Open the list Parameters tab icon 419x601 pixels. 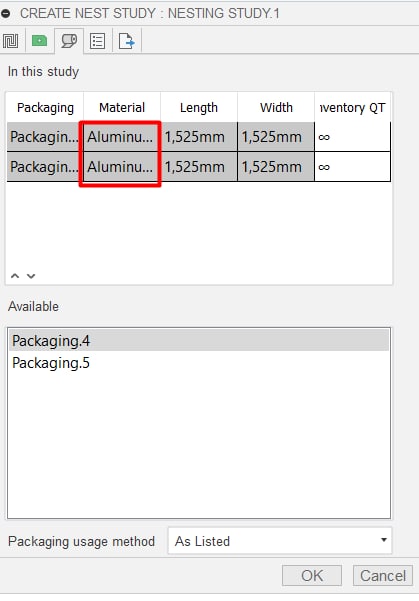tap(97, 41)
